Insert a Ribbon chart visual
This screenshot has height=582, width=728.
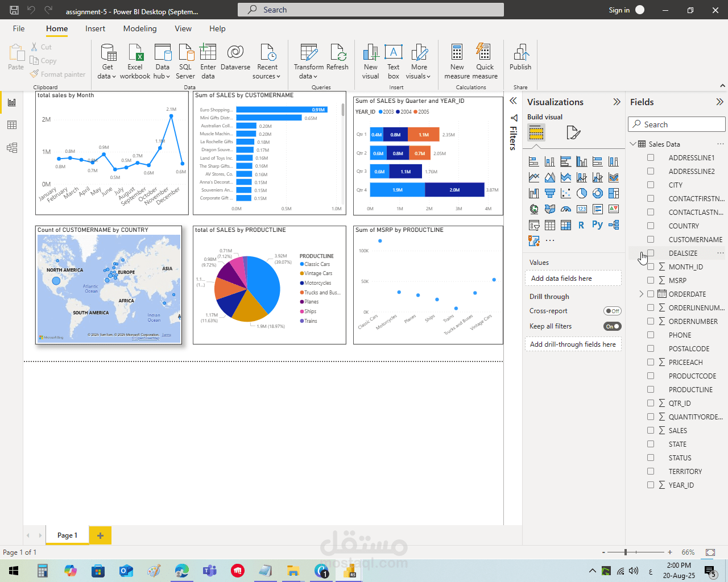coord(613,178)
